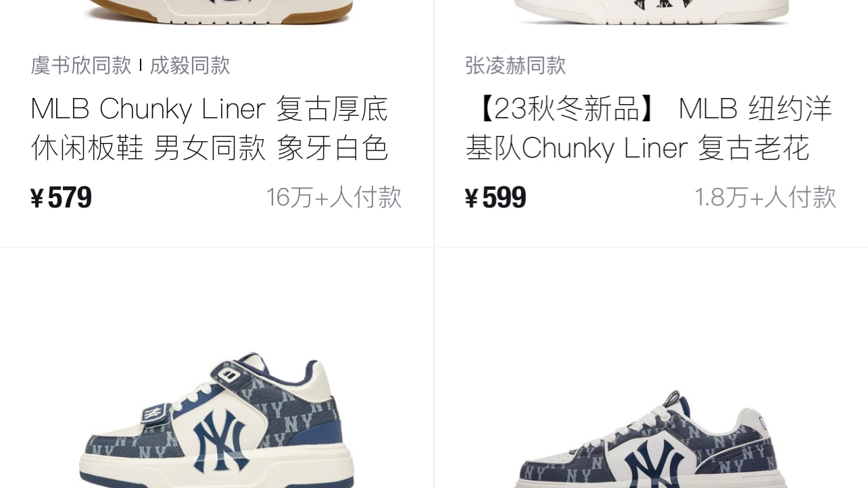View the blue denim low-top sneaker product
Viewport: 868px width, 488px height.
(x=651, y=438)
